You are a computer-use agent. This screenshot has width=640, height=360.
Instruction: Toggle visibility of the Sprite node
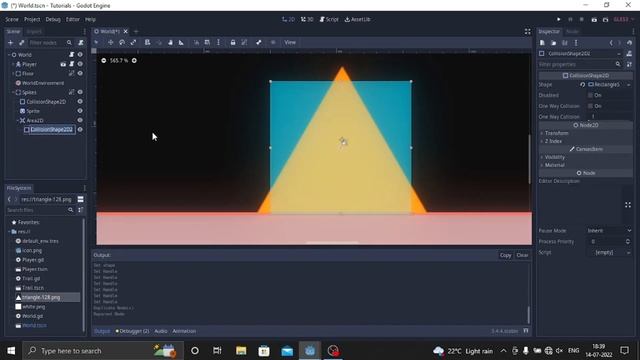[x=80, y=111]
